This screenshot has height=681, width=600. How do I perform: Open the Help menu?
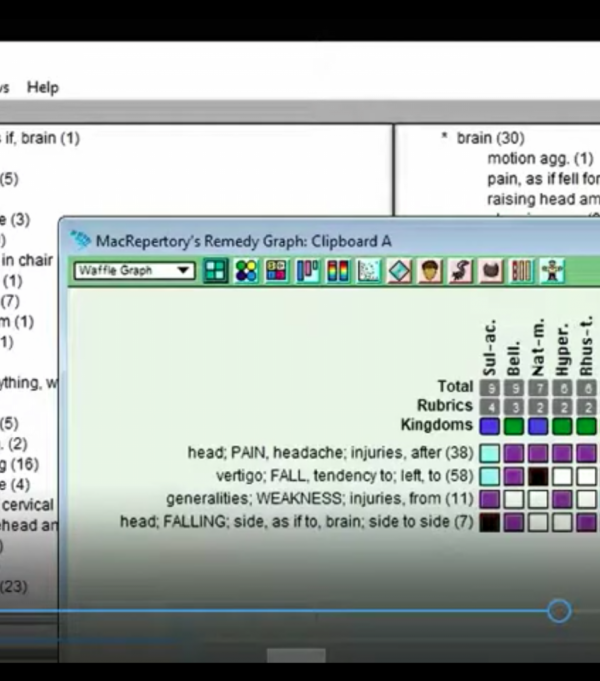(x=43, y=87)
